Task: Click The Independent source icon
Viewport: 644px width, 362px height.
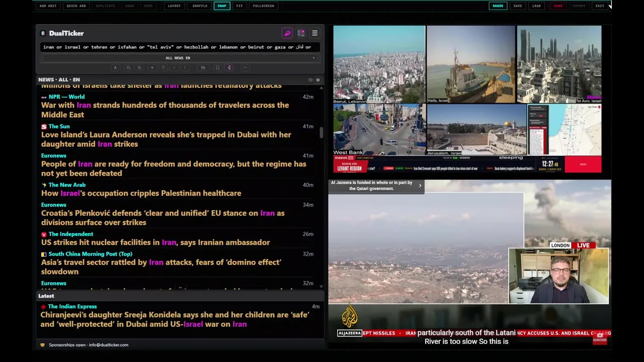Action: [x=44, y=234]
